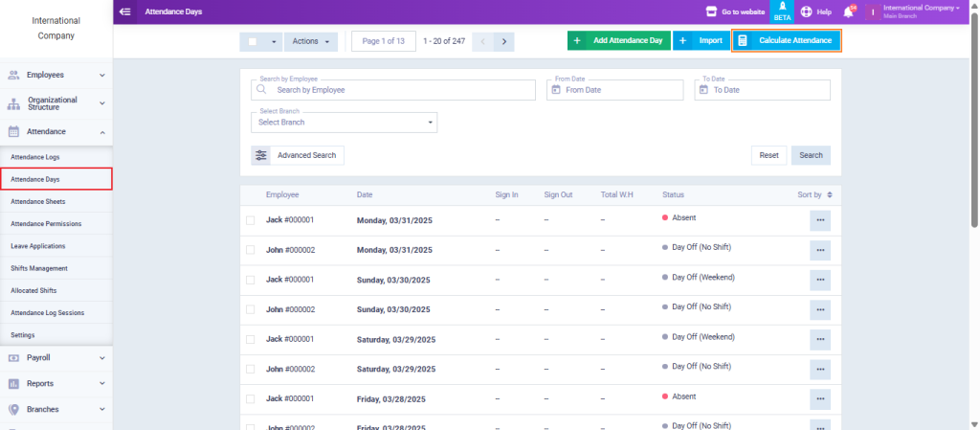Open row options for John Saturday 03/29/2025
The image size is (980, 430).
tap(820, 370)
